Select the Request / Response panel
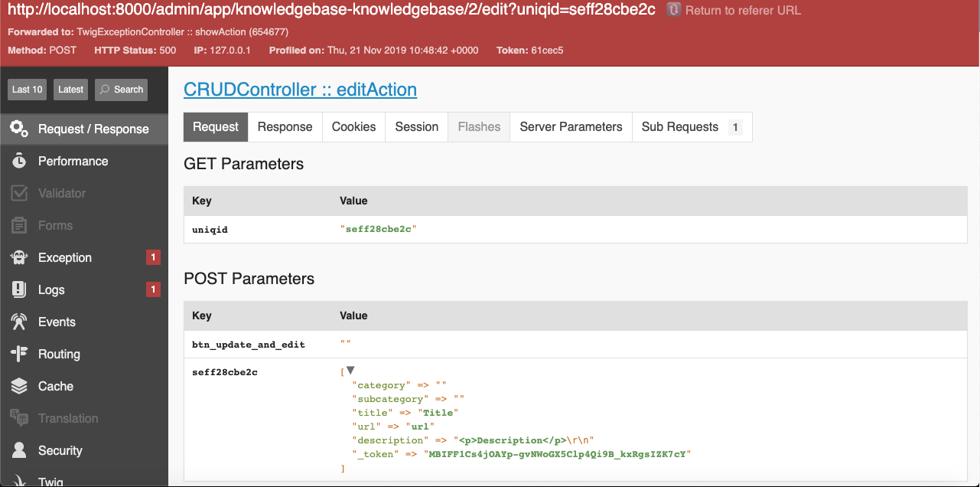980x487 pixels. tap(84, 129)
